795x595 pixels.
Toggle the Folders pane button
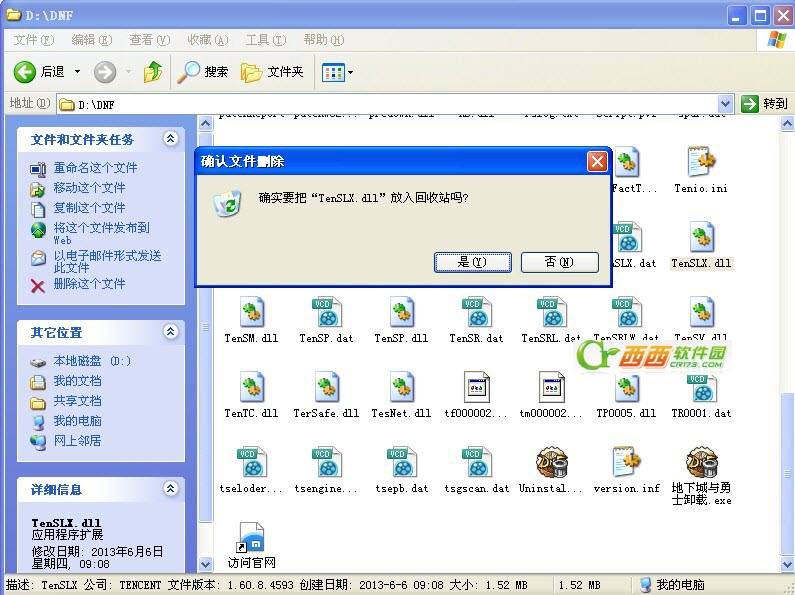(x=272, y=72)
